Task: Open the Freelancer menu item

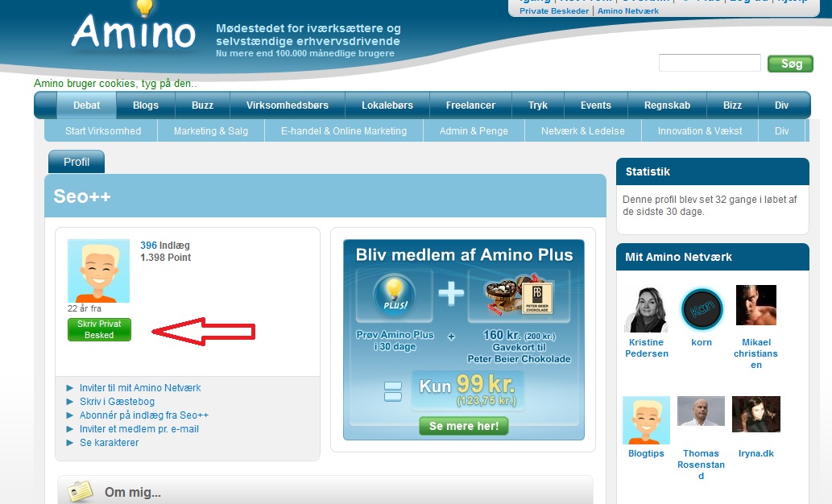Action: [470, 105]
